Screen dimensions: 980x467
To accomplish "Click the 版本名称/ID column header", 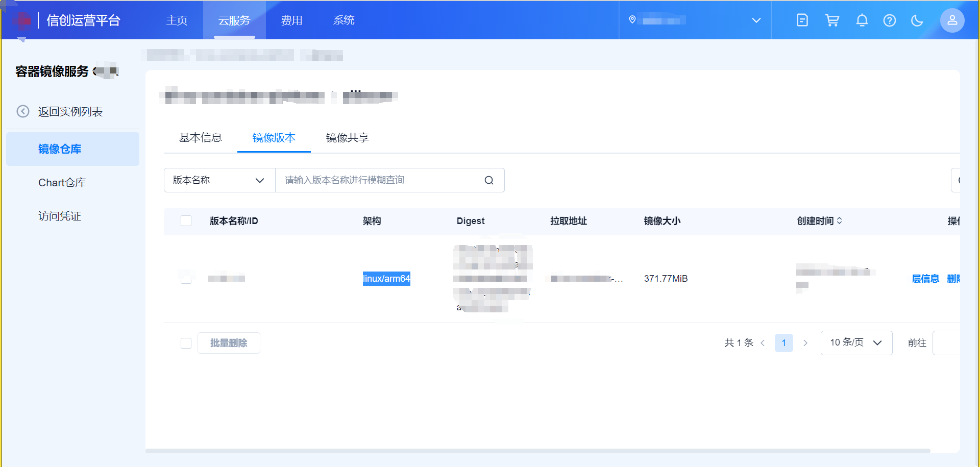I will pos(234,221).
